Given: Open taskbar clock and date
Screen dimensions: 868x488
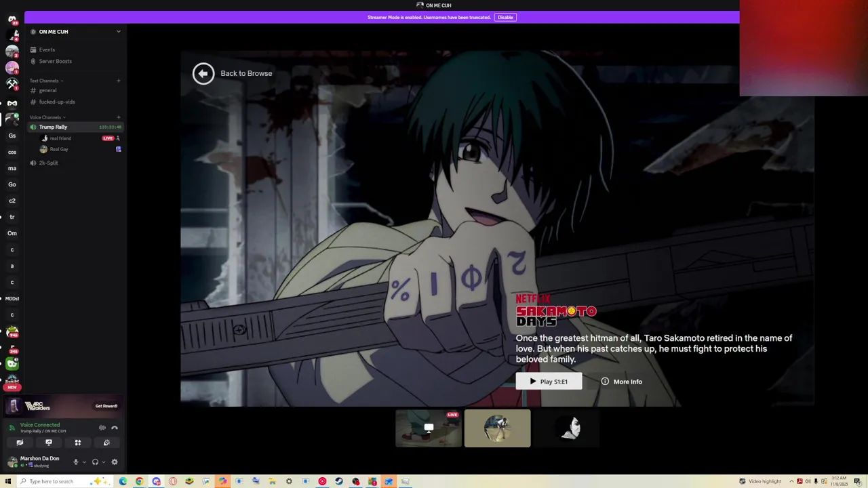Looking at the screenshot, I should click(x=840, y=481).
